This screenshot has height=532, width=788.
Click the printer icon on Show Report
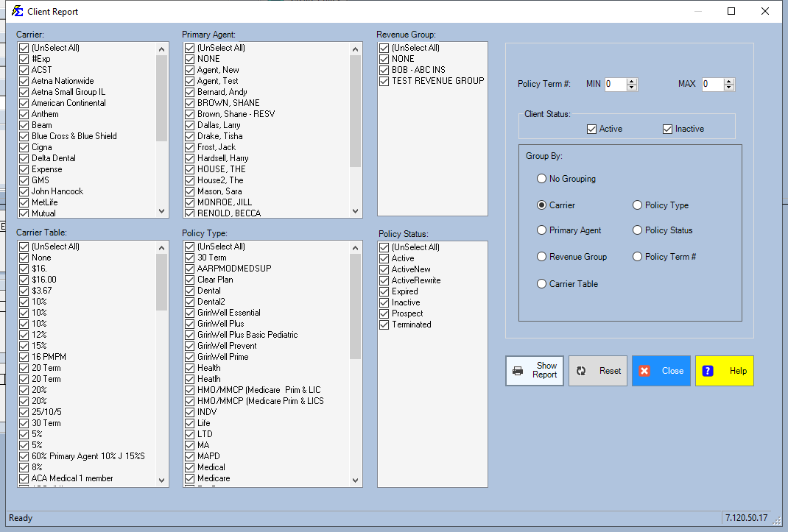coord(517,370)
